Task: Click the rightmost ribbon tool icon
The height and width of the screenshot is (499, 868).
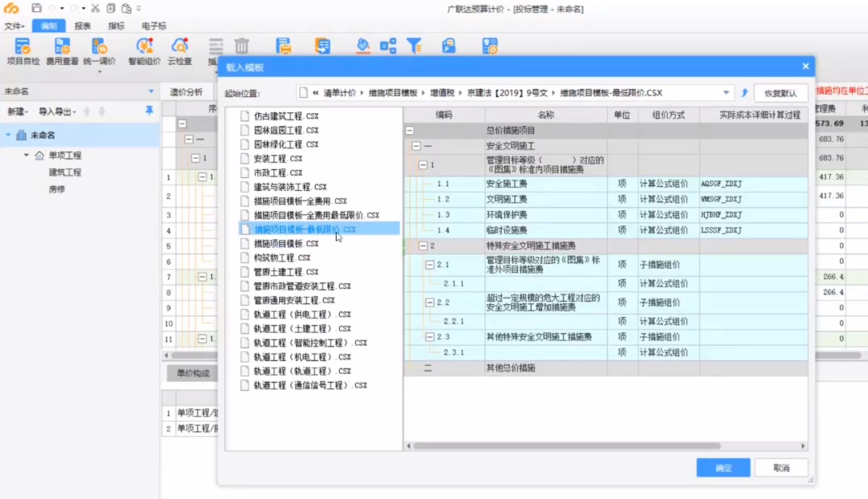Action: pos(490,46)
